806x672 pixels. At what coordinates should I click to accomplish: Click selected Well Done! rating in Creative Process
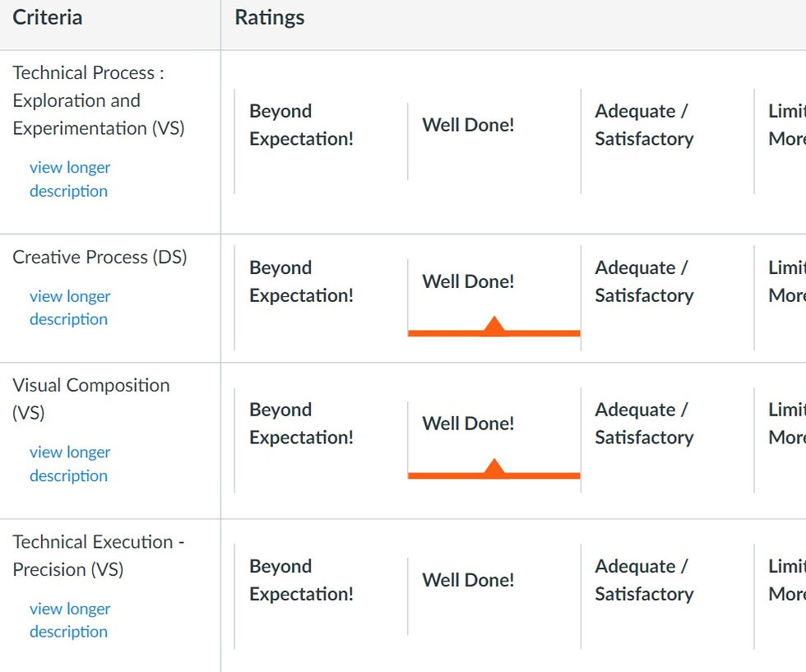click(468, 281)
